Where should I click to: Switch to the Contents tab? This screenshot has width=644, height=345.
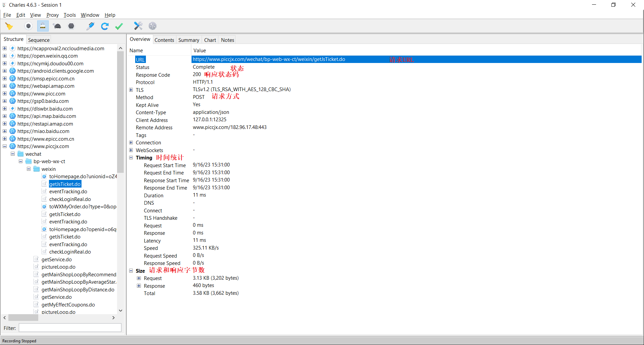[164, 40]
